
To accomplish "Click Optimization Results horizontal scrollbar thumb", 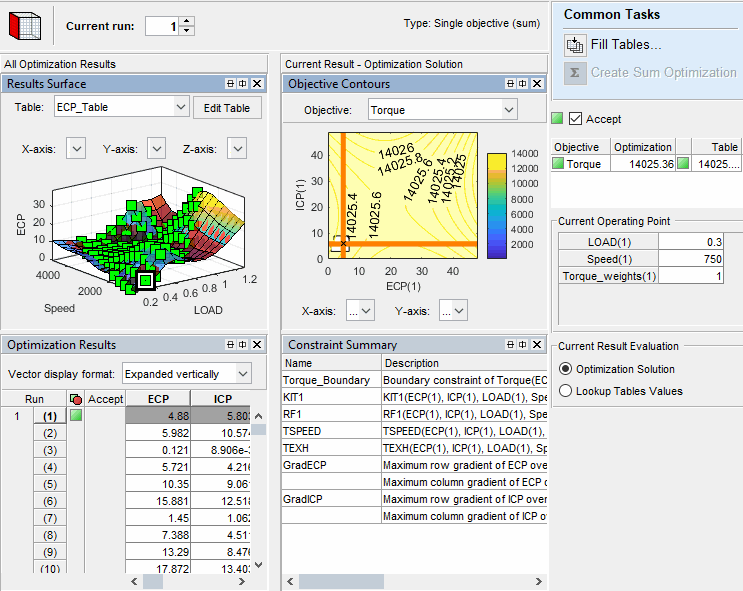I will coord(153,581).
